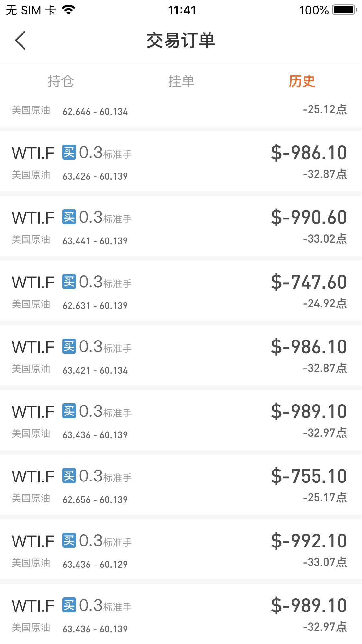Screen dimensions: 362x644
Task: Tap the 买 badge on the $-990.60 order
Action: [x=69, y=217]
